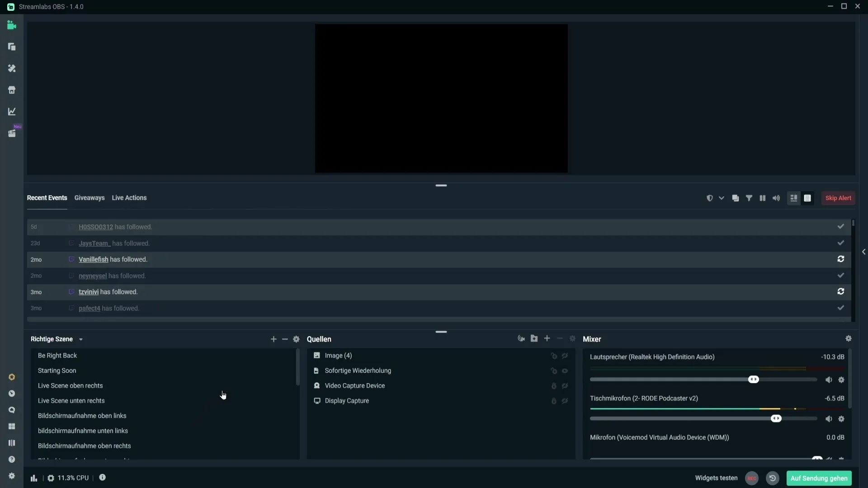
Task: Expand Richtige Szene dropdown
Action: 80,339
